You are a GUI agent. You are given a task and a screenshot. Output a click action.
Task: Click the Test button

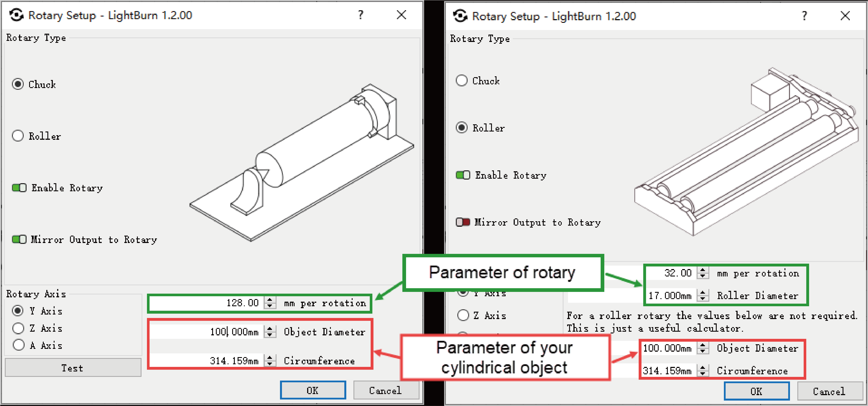coord(73,368)
